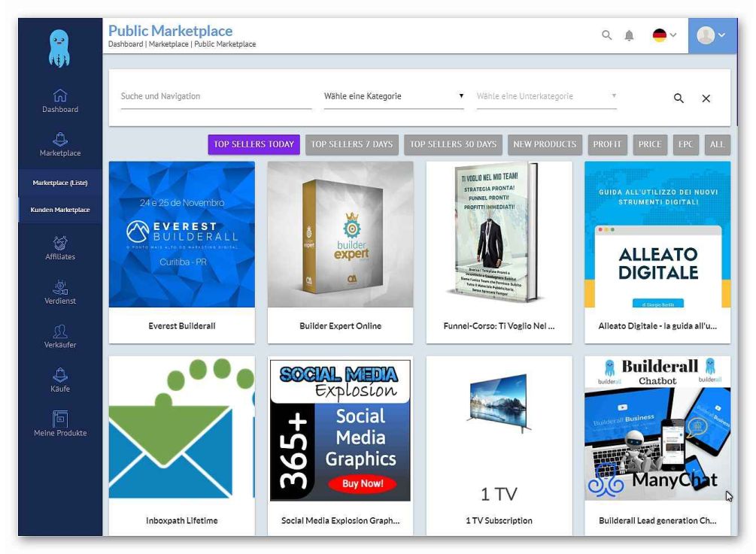Show All products filter button
756x554 pixels.
pos(717,144)
